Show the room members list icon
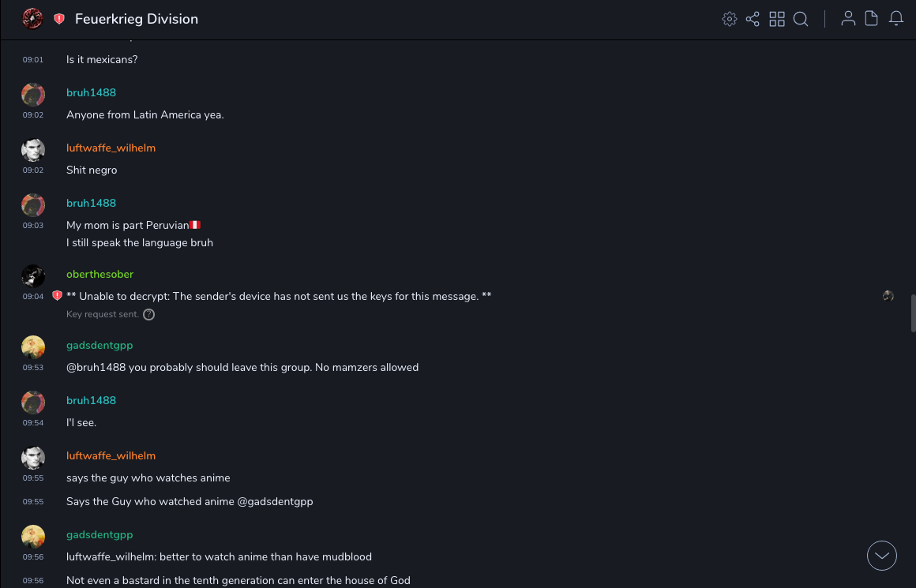This screenshot has width=916, height=588. pyautogui.click(x=848, y=19)
